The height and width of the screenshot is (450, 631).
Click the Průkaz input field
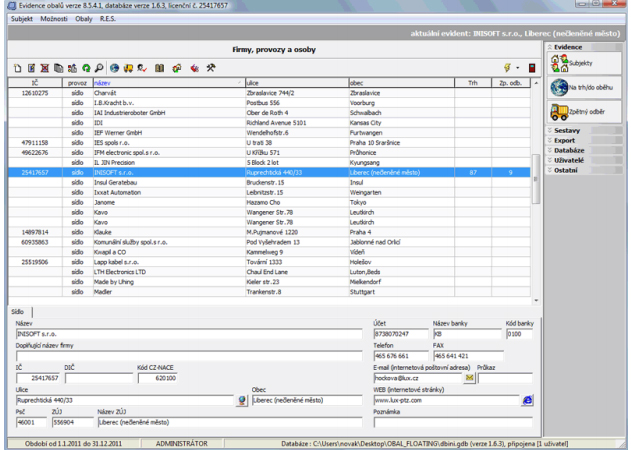coord(505,378)
